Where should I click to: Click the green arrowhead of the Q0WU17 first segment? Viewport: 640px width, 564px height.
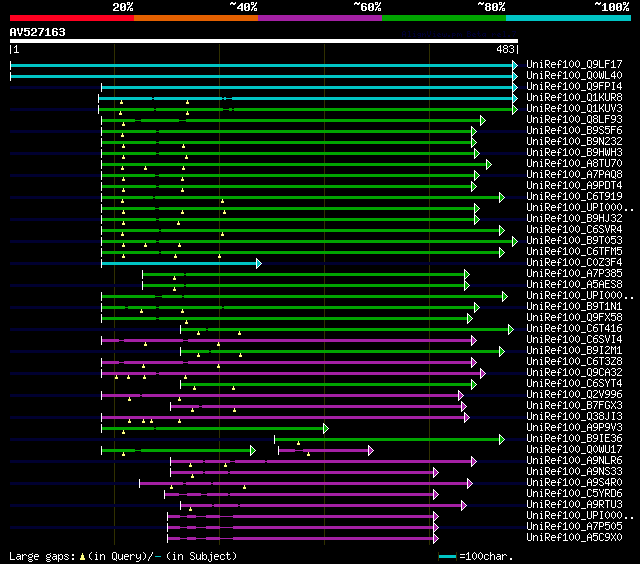pyautogui.click(x=253, y=451)
